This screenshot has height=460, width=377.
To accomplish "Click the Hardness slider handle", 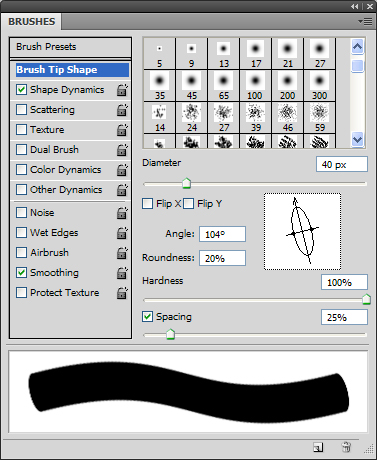I will coord(366,299).
